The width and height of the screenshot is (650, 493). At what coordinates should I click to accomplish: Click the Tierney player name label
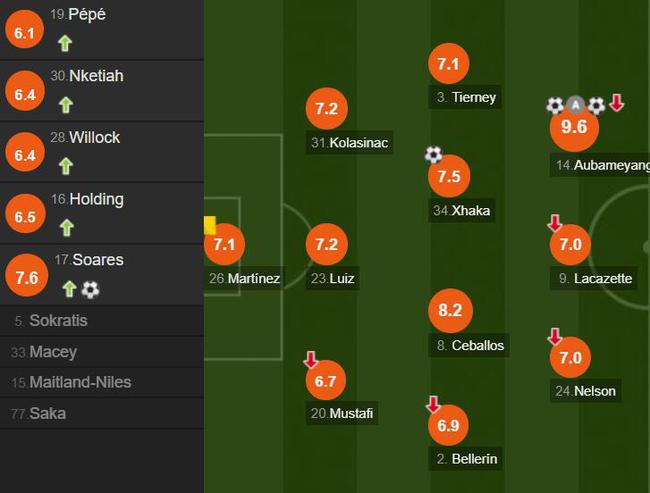[465, 97]
